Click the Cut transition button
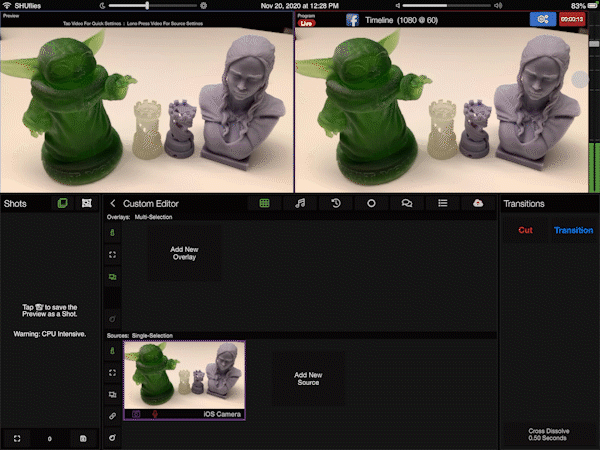600x450 pixels. tap(525, 230)
